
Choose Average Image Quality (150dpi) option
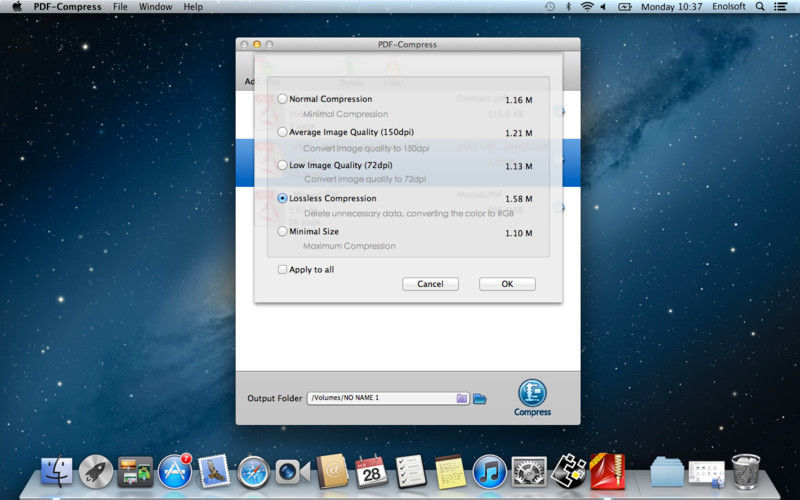pos(282,132)
